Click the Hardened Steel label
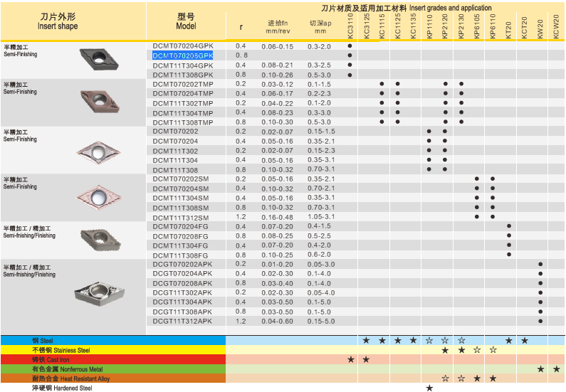This screenshot has height=392, width=566. (62, 388)
